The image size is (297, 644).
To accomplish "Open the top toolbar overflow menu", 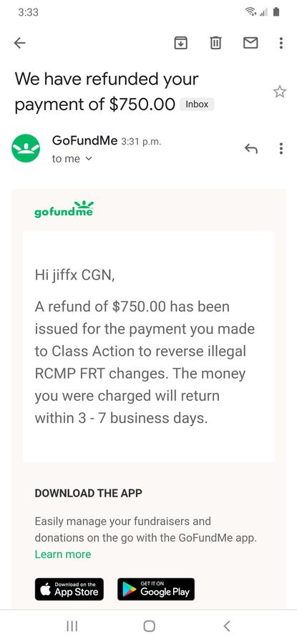I will [x=281, y=43].
